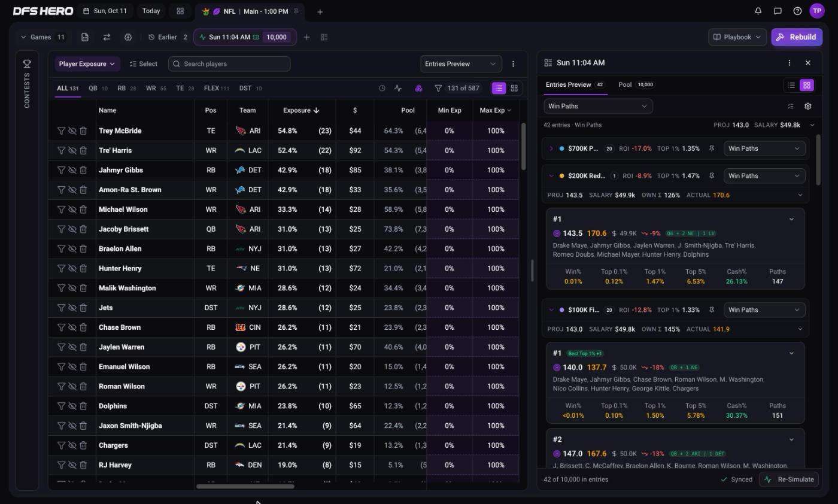The height and width of the screenshot is (504, 838).
Task: Expand the Games 11 selector
Action: [x=42, y=37]
